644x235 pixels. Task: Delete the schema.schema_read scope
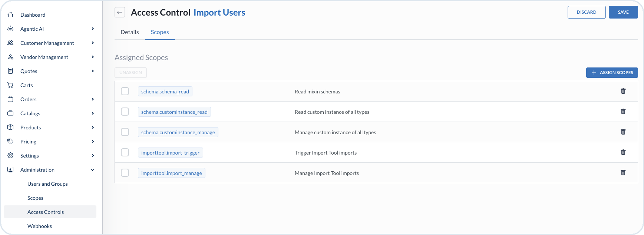pyautogui.click(x=623, y=91)
